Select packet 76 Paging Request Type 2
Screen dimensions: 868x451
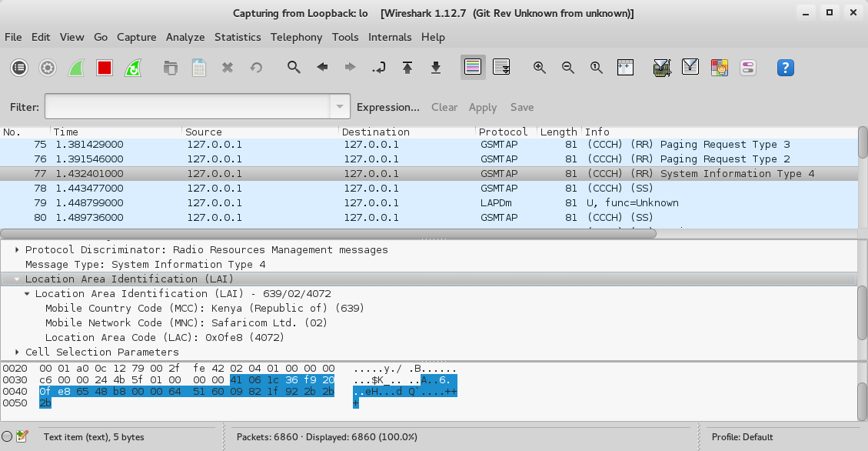click(428, 159)
